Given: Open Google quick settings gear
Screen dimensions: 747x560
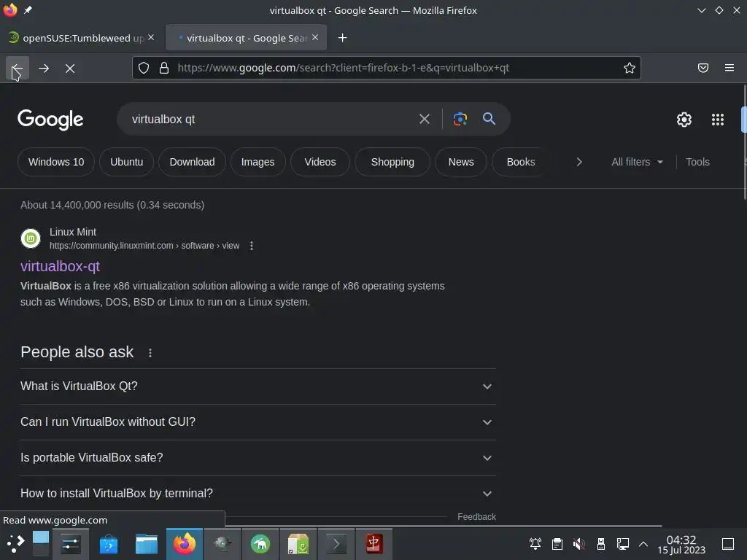Looking at the screenshot, I should click(x=684, y=120).
